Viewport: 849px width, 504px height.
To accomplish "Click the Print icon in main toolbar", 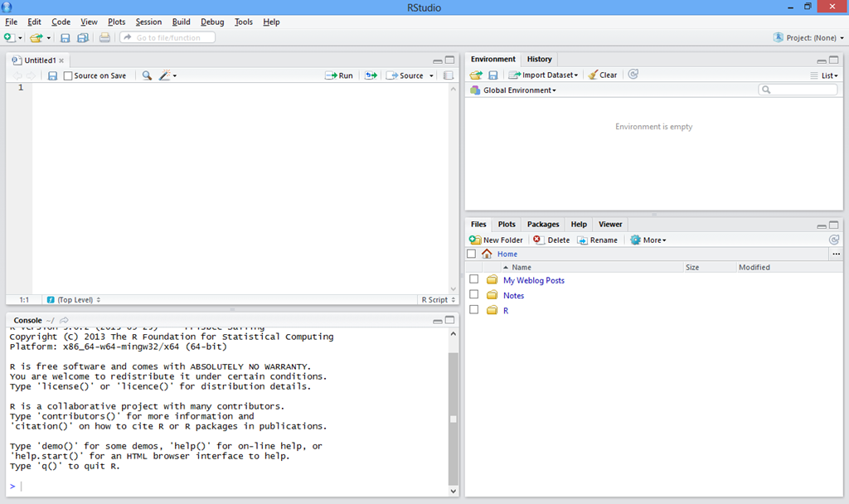I will [104, 38].
